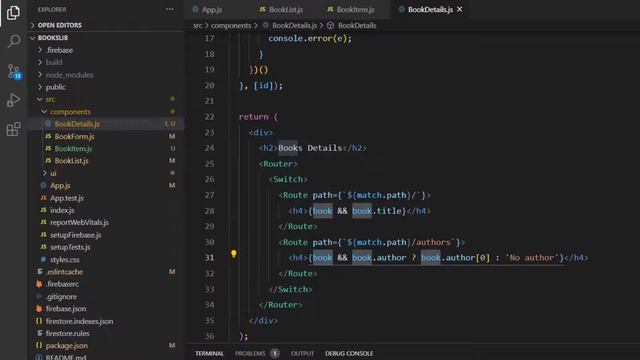Open Source Control view with badge
The height and width of the screenshot is (360, 640).
coord(14,71)
